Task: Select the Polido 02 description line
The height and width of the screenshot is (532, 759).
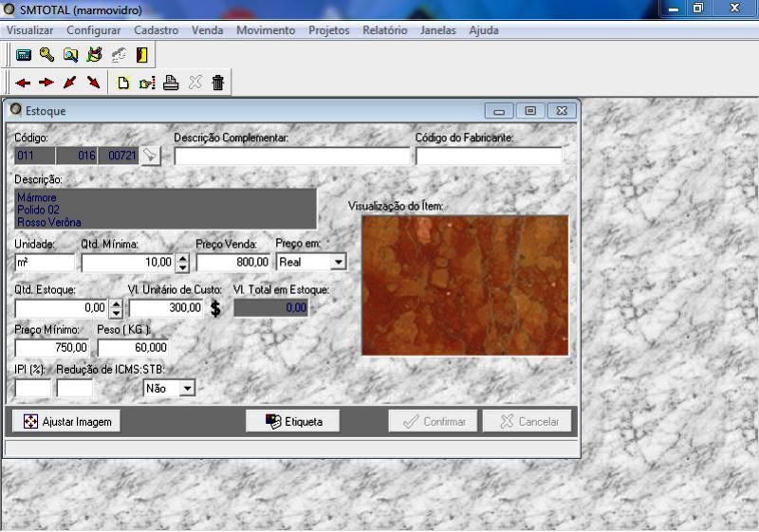Action: (38, 210)
